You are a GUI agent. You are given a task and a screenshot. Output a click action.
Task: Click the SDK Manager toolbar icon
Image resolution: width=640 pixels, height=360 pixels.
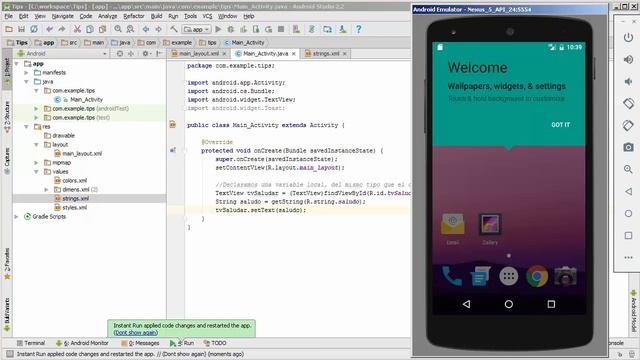[342, 29]
